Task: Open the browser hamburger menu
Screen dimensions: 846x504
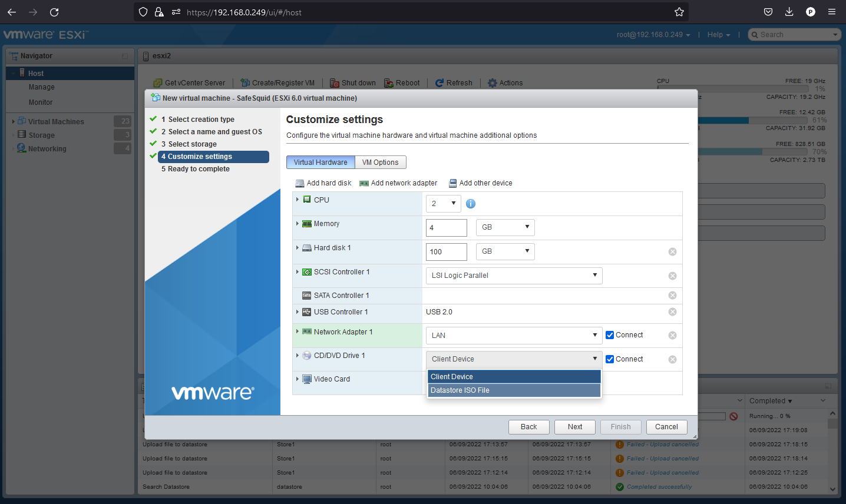Action: click(832, 12)
